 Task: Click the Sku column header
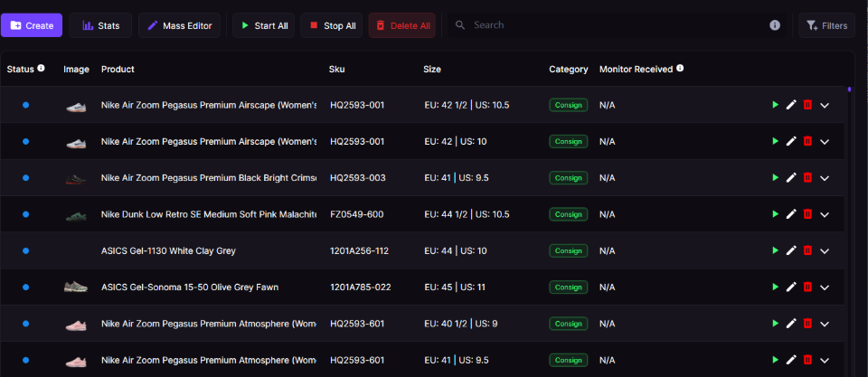[336, 70]
